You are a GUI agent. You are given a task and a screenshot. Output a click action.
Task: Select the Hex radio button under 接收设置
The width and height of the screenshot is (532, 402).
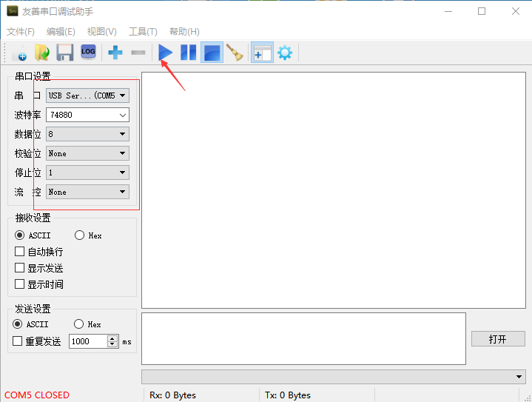click(80, 235)
